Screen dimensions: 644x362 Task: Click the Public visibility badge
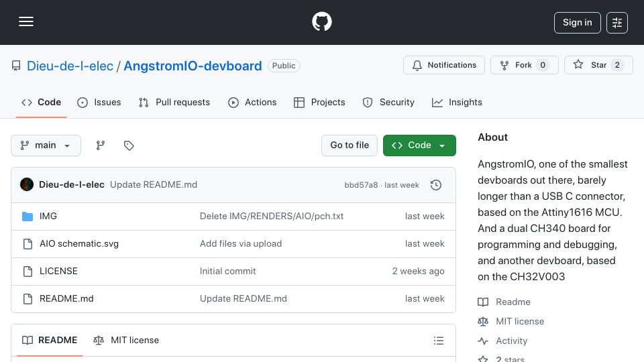pos(284,66)
